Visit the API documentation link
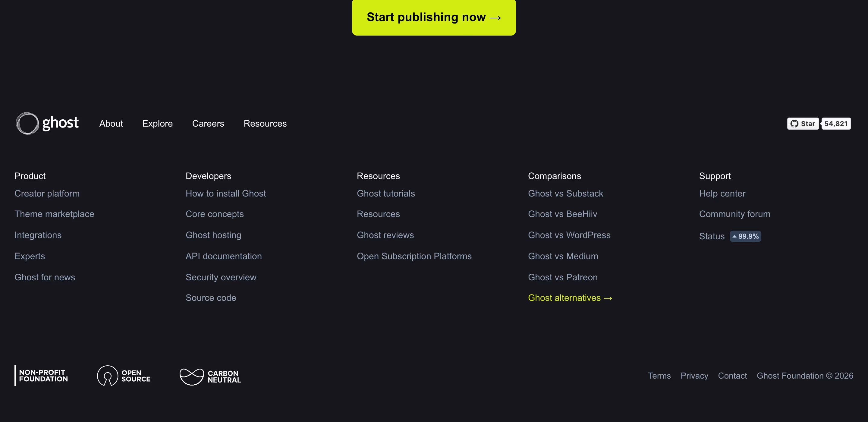868x422 pixels. click(223, 256)
